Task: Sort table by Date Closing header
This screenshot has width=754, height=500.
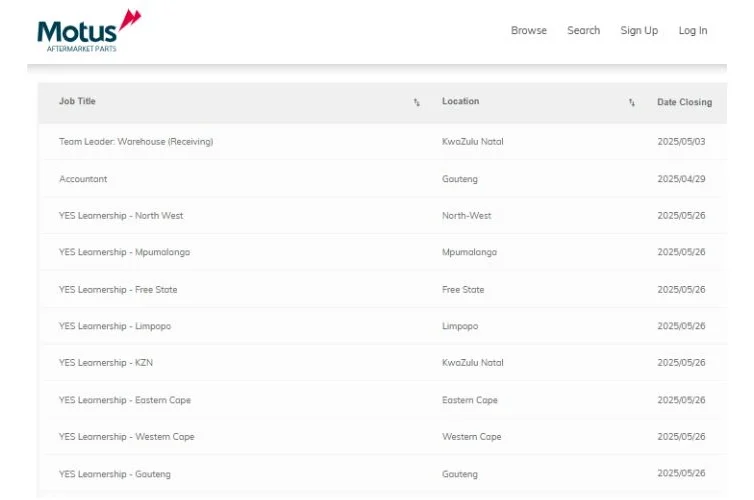Action: pyautogui.click(x=684, y=102)
